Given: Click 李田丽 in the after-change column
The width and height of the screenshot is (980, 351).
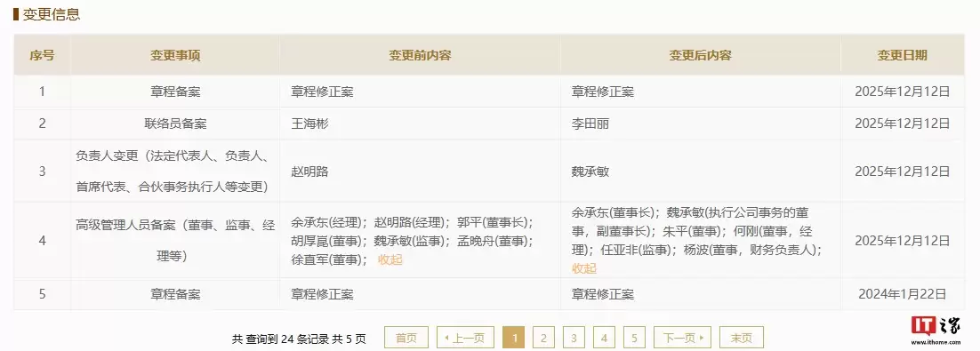Looking at the screenshot, I should pyautogui.click(x=590, y=124).
